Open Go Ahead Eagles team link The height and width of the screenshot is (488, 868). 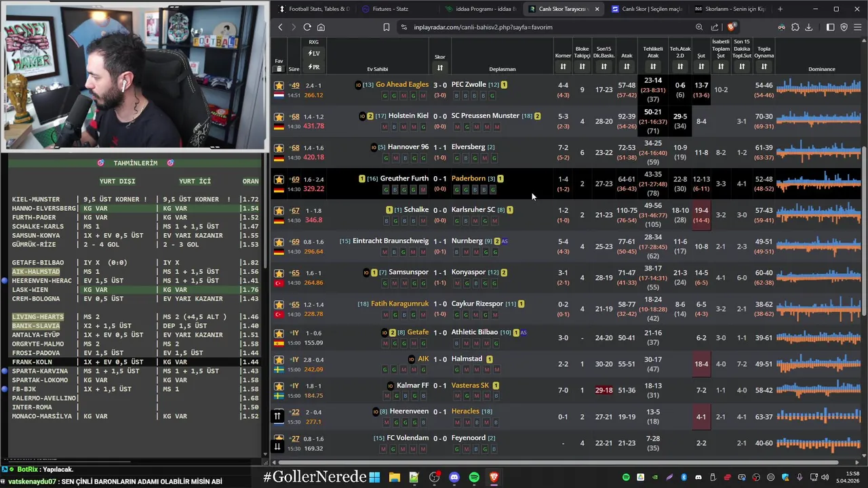coord(402,85)
